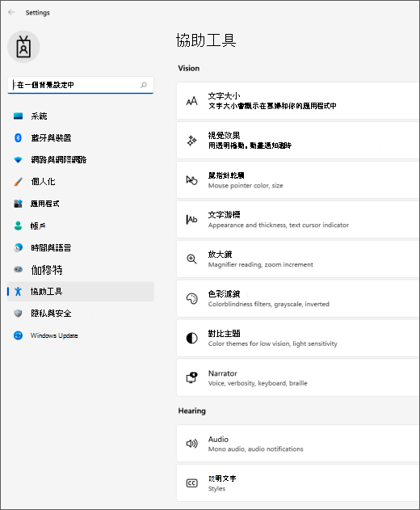Viewport: 420px width, 510px height.
Task: Click the network Wi-Fi icon
Action: [19, 160]
